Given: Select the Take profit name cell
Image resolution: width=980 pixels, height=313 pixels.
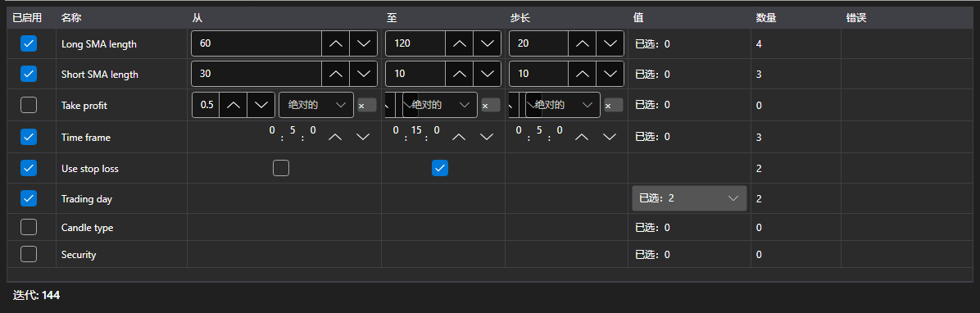Looking at the screenshot, I should tap(122, 106).
